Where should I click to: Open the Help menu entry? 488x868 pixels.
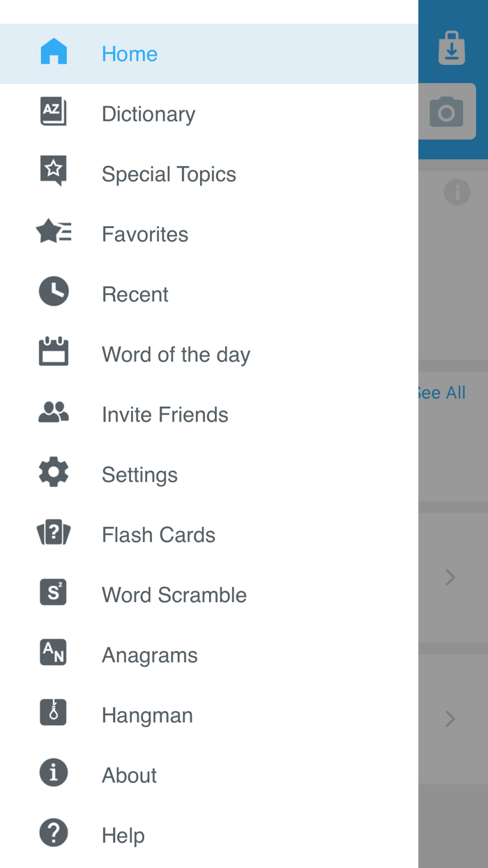(123, 835)
